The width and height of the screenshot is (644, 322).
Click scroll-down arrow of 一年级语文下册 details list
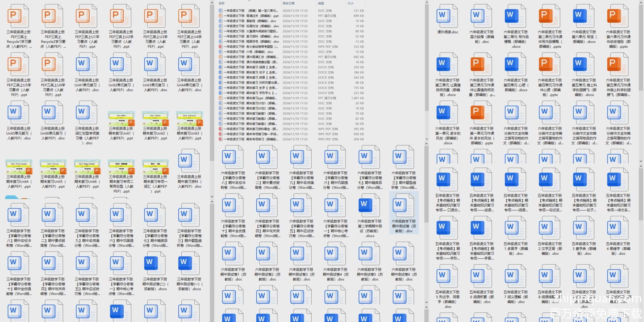(x=427, y=139)
